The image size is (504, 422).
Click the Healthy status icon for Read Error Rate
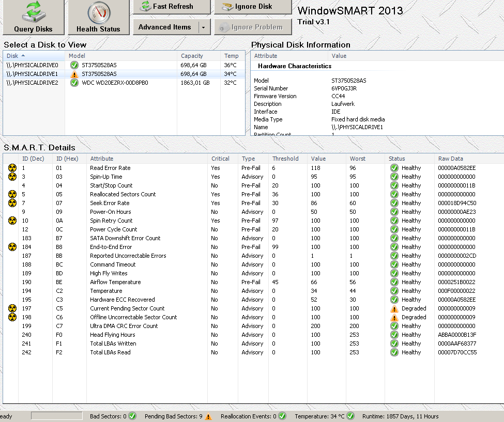point(394,168)
